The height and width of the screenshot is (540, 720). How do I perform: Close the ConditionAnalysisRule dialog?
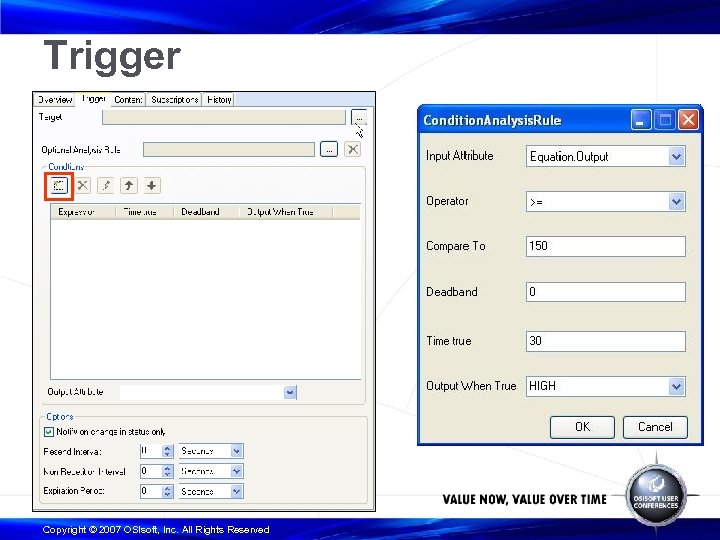click(x=688, y=120)
